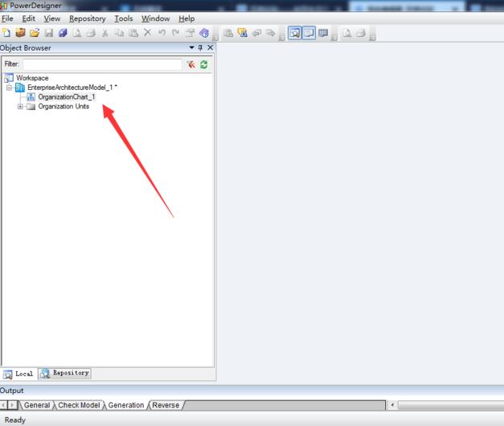Open the File menu
Viewport: 504px width, 426px height.
pos(7,18)
